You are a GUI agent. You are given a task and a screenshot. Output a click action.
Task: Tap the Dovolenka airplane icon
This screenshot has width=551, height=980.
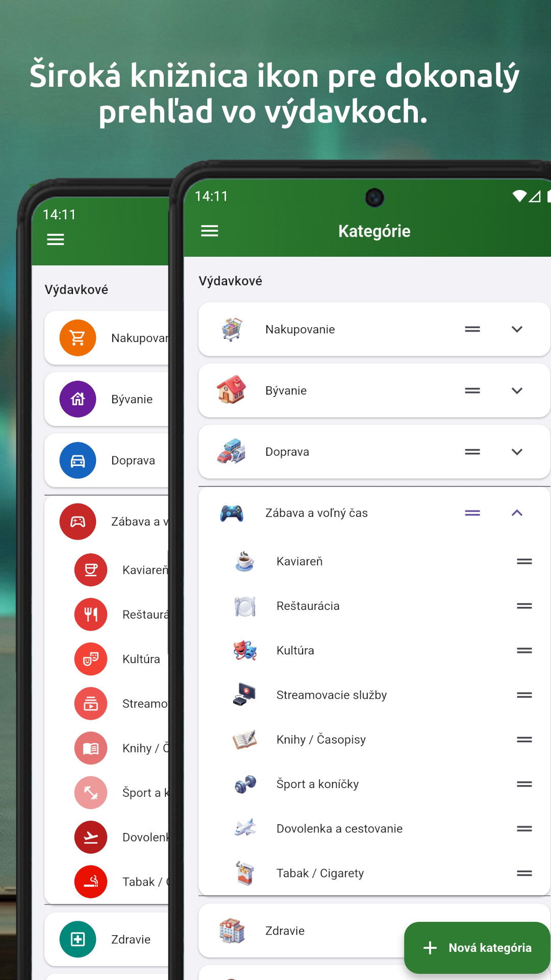tap(245, 828)
